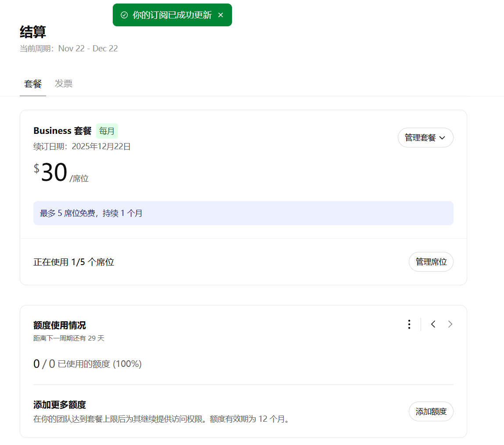The height and width of the screenshot is (445, 504).
Task: Open the 发票 tab
Action: pos(64,83)
